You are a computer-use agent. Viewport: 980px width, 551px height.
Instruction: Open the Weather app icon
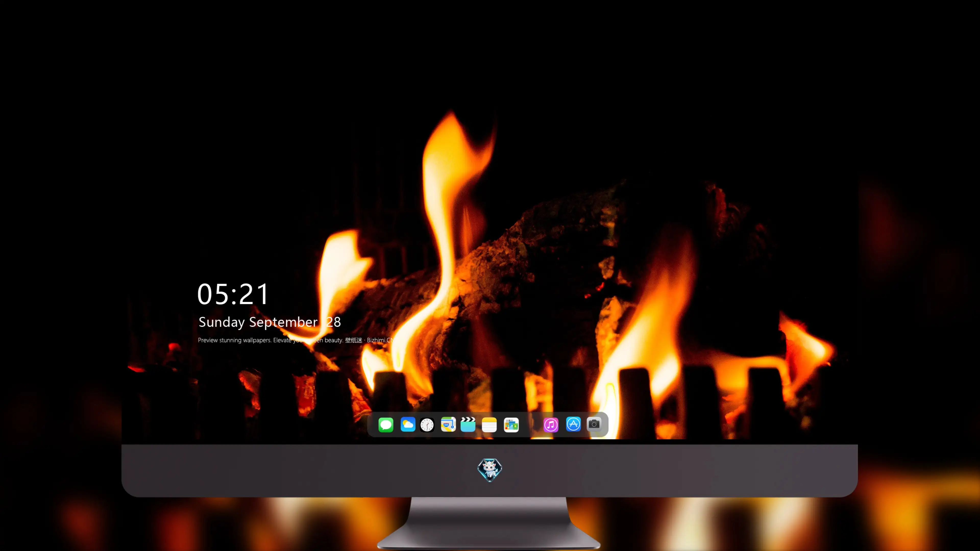(x=408, y=424)
